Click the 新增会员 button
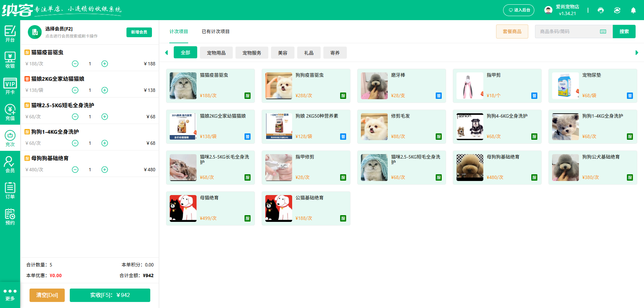 pyautogui.click(x=139, y=32)
